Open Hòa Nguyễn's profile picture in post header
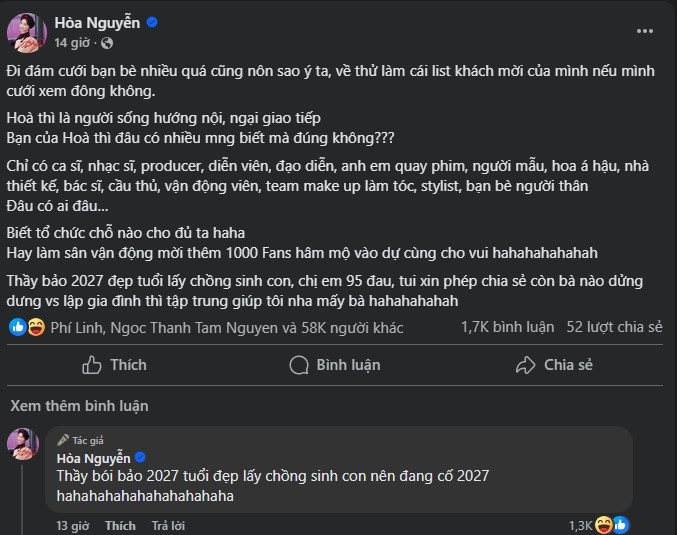 (25, 31)
